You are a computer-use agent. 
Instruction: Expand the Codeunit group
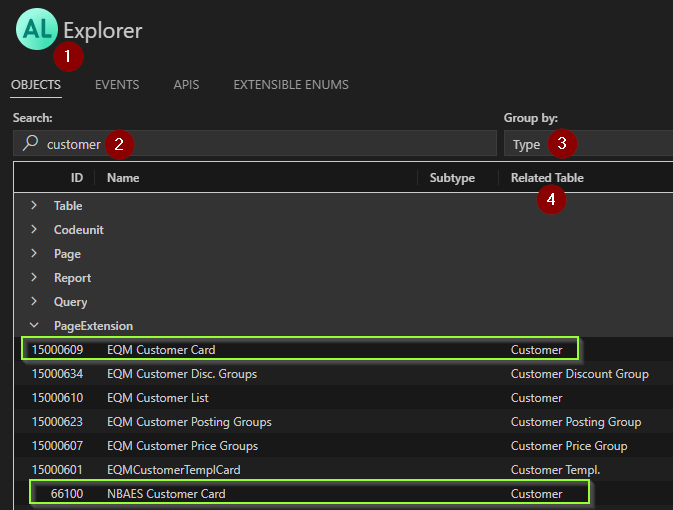(x=34, y=230)
